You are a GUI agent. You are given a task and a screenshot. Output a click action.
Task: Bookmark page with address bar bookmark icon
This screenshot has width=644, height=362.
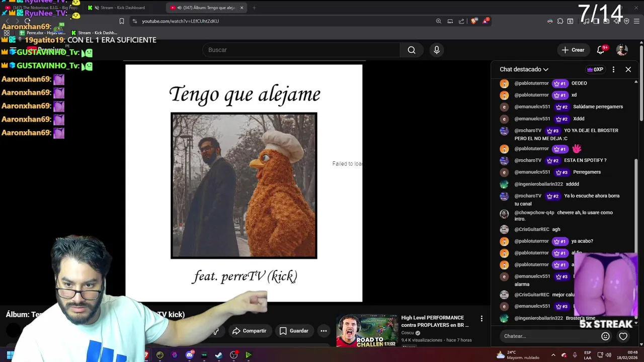click(x=121, y=21)
